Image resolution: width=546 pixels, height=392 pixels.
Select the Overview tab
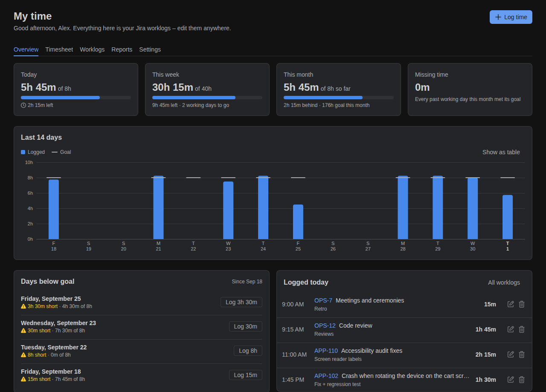[26, 49]
